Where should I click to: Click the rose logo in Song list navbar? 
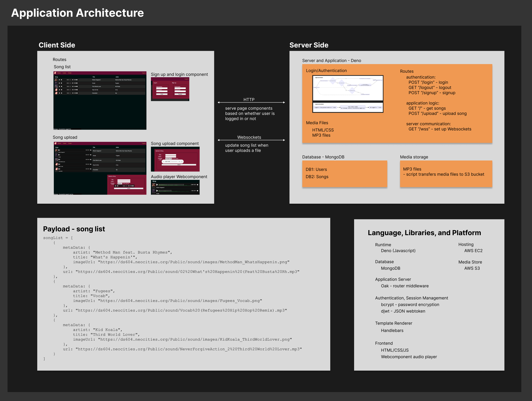pos(55,73)
